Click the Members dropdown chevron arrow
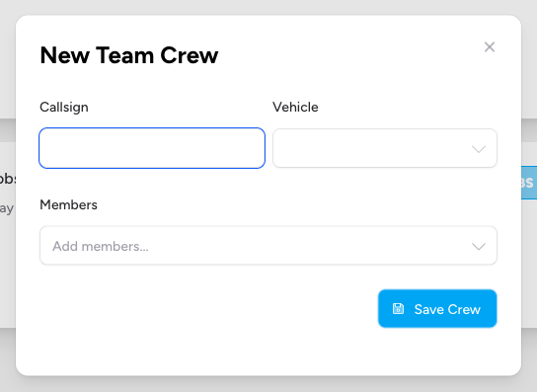 [479, 247]
